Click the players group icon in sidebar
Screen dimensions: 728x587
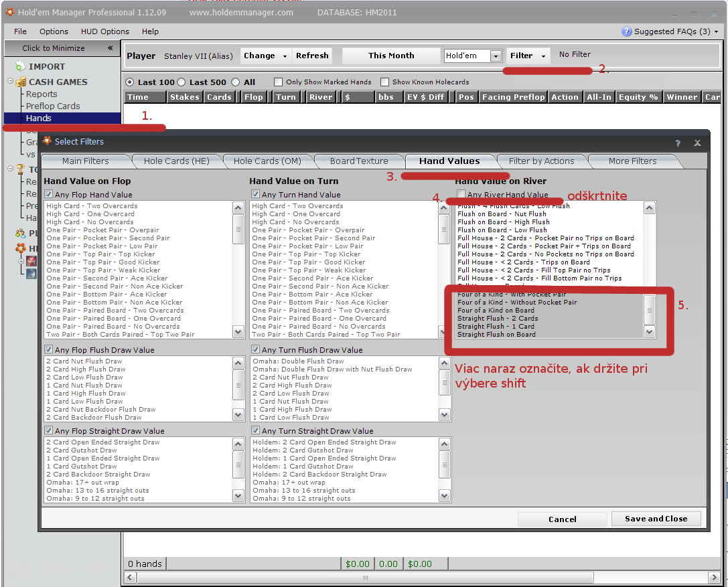point(20,234)
